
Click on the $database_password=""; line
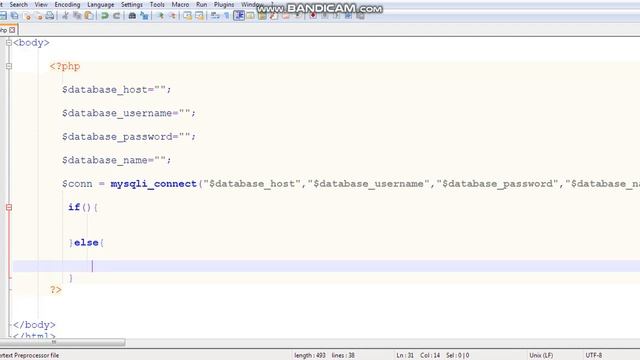click(129, 137)
